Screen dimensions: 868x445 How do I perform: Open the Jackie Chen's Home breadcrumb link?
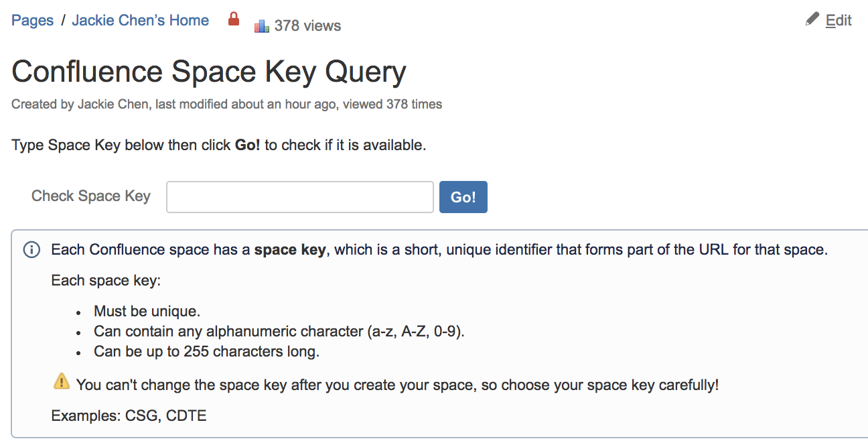(140, 21)
